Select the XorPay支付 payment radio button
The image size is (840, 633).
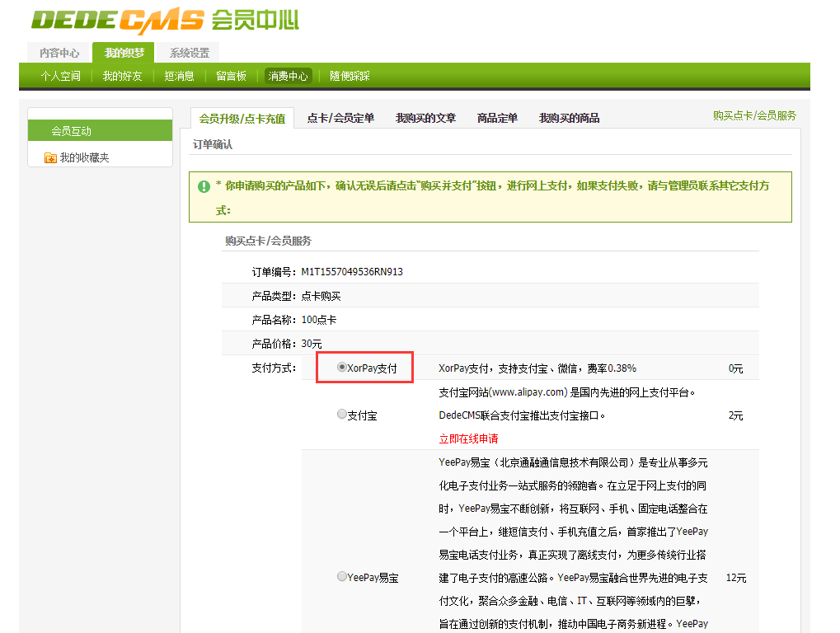pyautogui.click(x=342, y=366)
